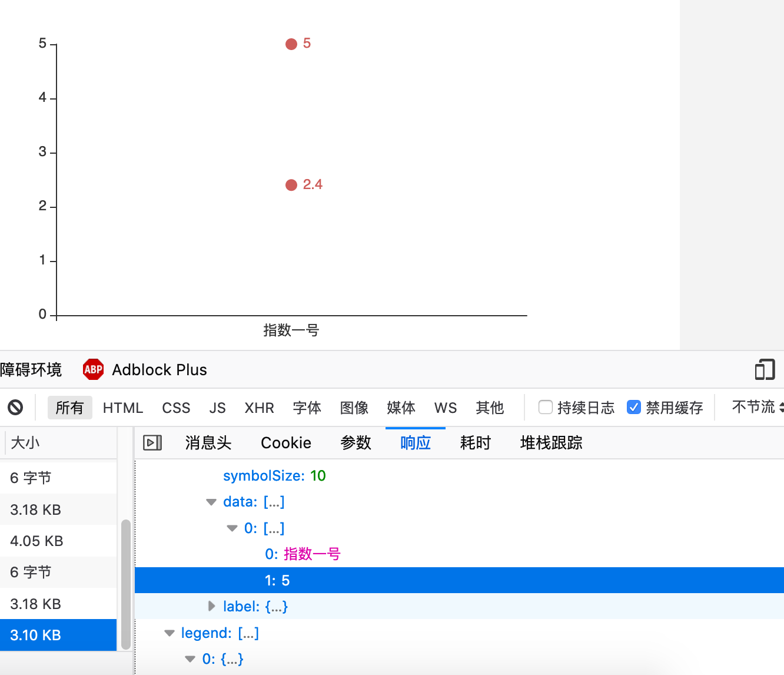The width and height of the screenshot is (784, 675).
Task: Switch to the Cookie tab
Action: tap(285, 442)
